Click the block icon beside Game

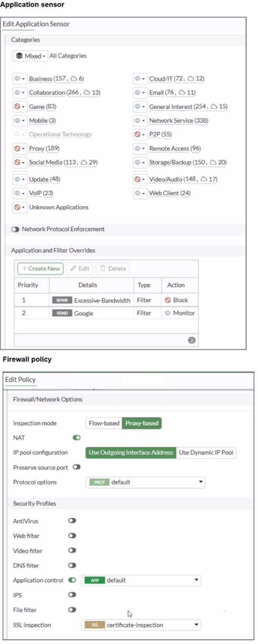17,107
